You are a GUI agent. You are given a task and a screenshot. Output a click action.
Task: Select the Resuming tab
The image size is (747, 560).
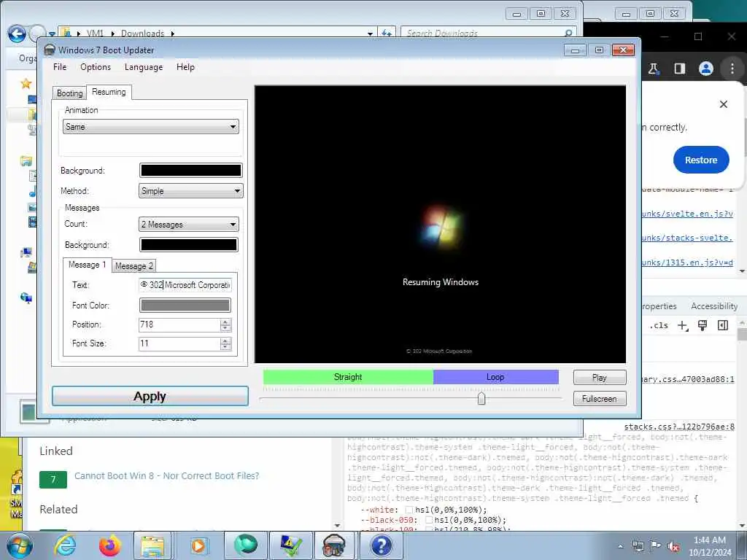(x=109, y=92)
